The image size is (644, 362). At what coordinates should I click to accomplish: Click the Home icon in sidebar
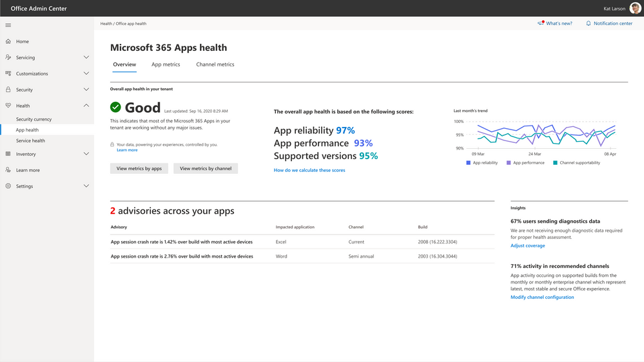point(8,41)
